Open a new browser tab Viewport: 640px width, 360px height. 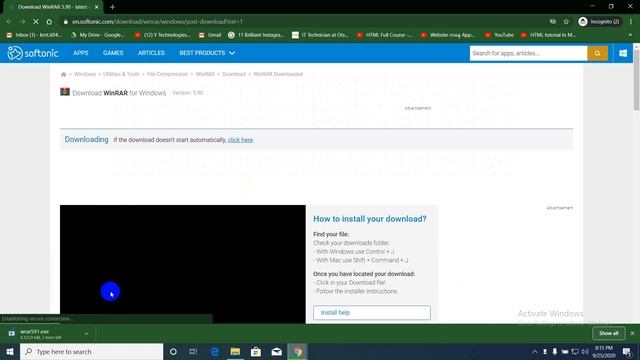coord(112,7)
